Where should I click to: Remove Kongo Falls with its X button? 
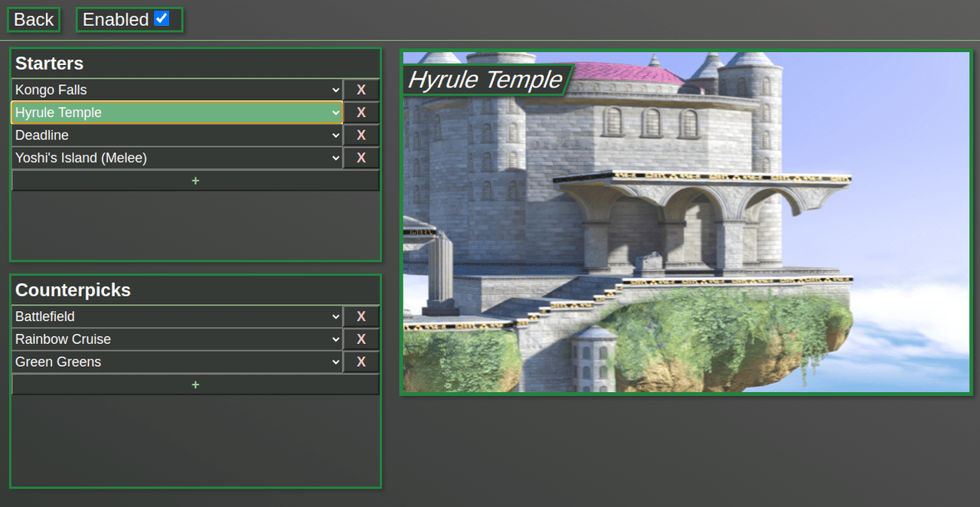click(x=361, y=90)
